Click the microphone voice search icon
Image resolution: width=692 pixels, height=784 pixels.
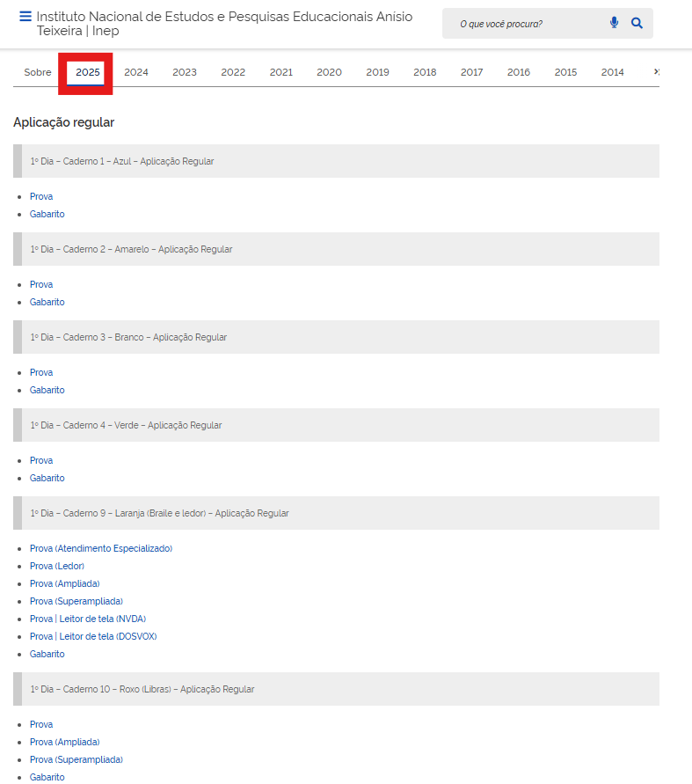tap(614, 23)
